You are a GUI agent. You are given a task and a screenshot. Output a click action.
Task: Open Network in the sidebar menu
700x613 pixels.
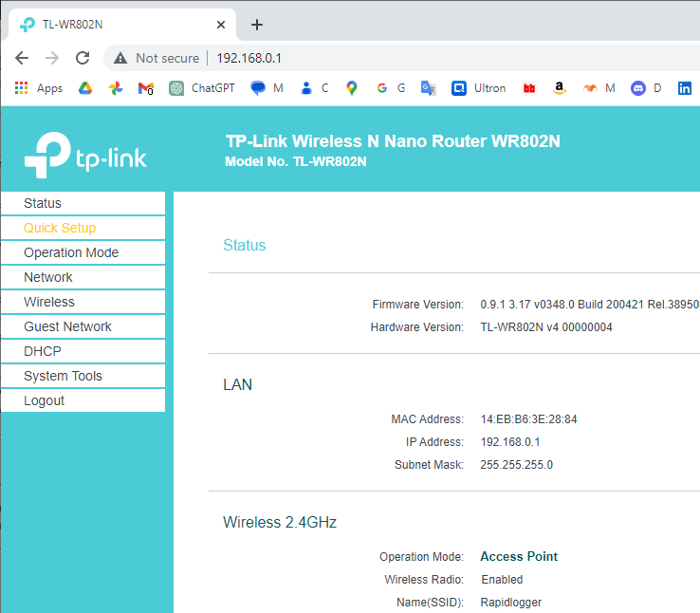click(83, 277)
